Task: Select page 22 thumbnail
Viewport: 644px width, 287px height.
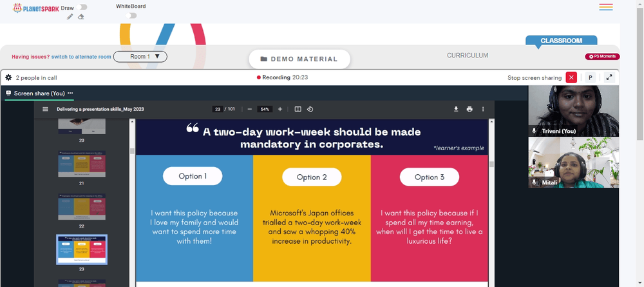Action: click(82, 207)
